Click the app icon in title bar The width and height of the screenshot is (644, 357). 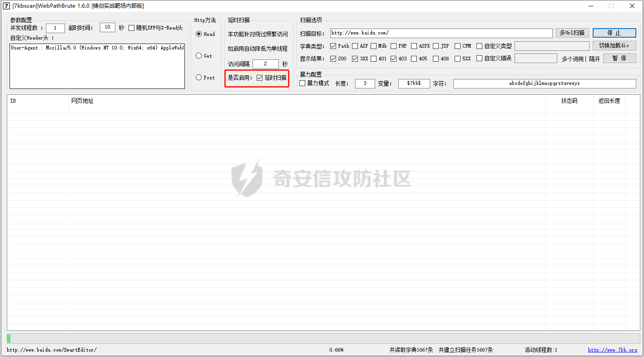[x=6, y=6]
